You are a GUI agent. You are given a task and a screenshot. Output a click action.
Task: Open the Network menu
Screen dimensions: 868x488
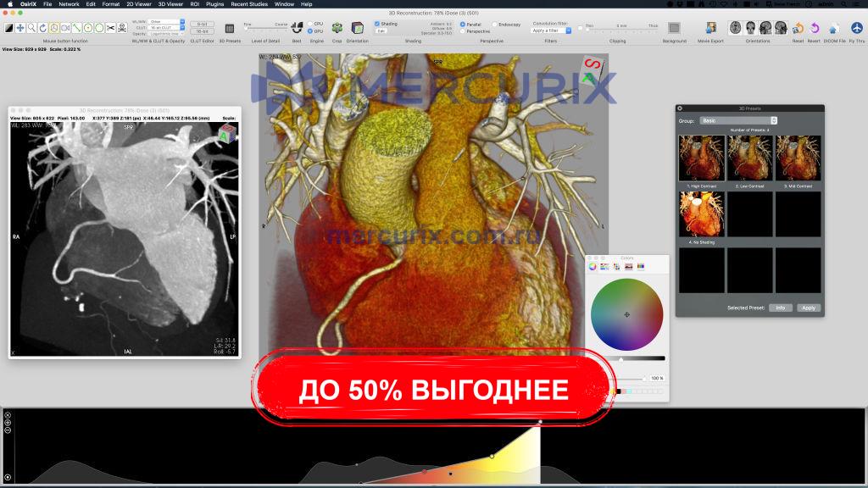click(x=69, y=4)
